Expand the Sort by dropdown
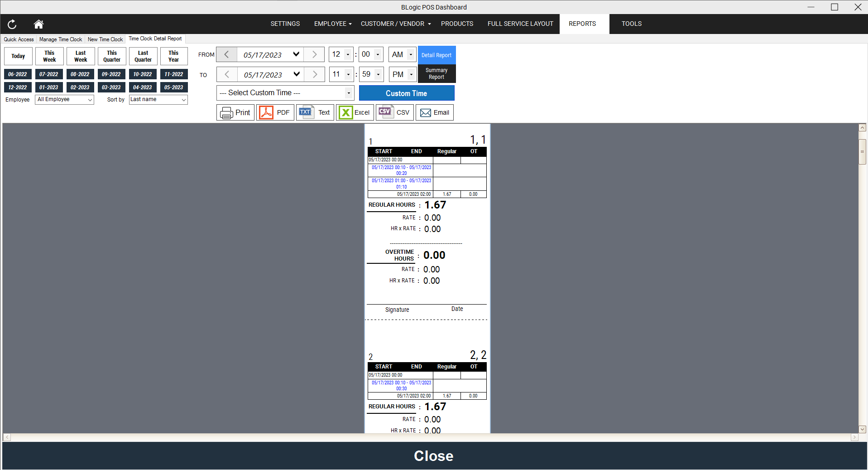The width and height of the screenshot is (868, 470). (x=158, y=100)
